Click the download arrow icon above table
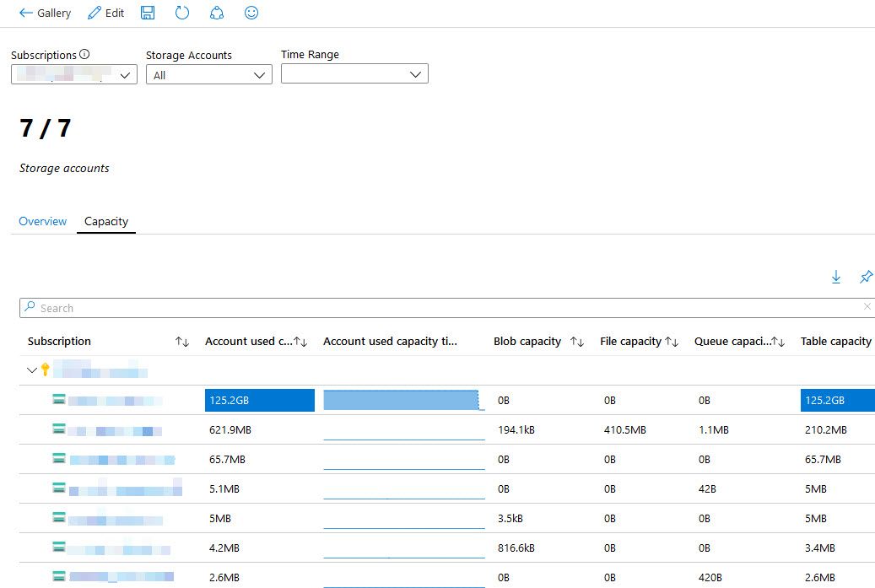This screenshot has height=588, width=875. point(836,277)
